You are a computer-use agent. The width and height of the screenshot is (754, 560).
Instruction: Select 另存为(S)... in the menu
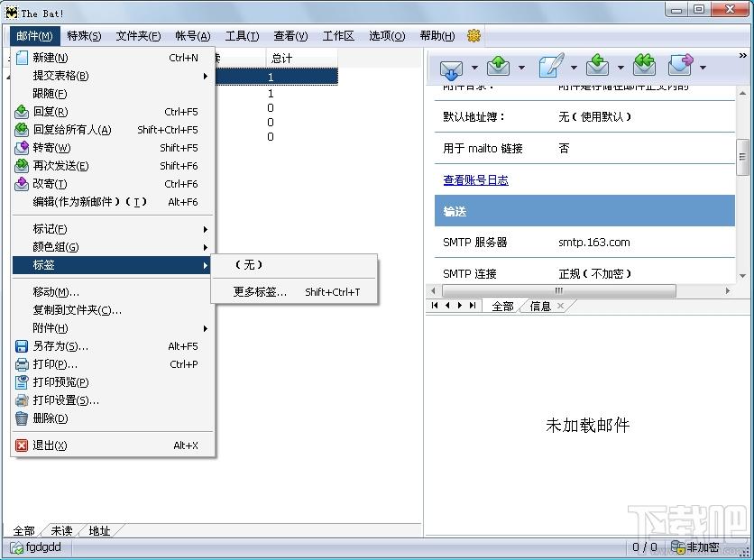(60, 346)
